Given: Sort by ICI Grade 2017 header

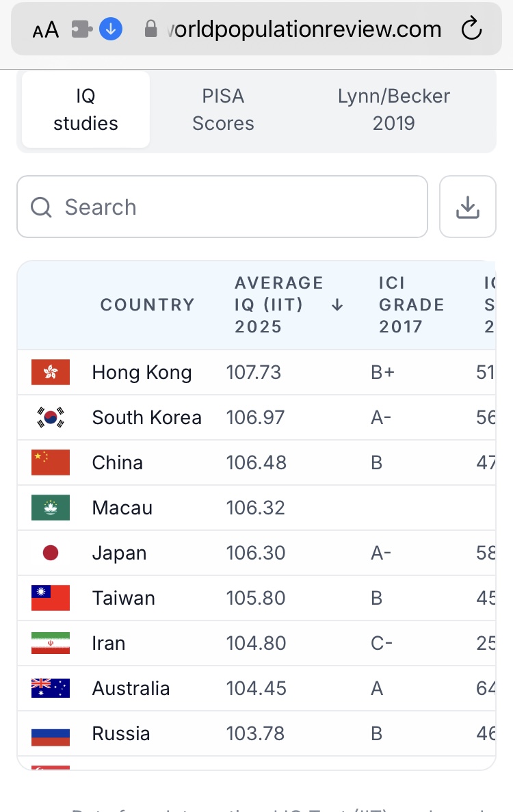Looking at the screenshot, I should point(411,305).
